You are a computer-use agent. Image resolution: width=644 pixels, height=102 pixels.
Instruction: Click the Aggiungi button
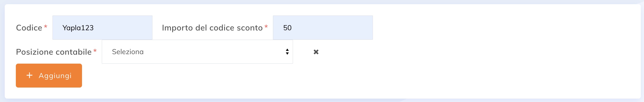pos(49,75)
